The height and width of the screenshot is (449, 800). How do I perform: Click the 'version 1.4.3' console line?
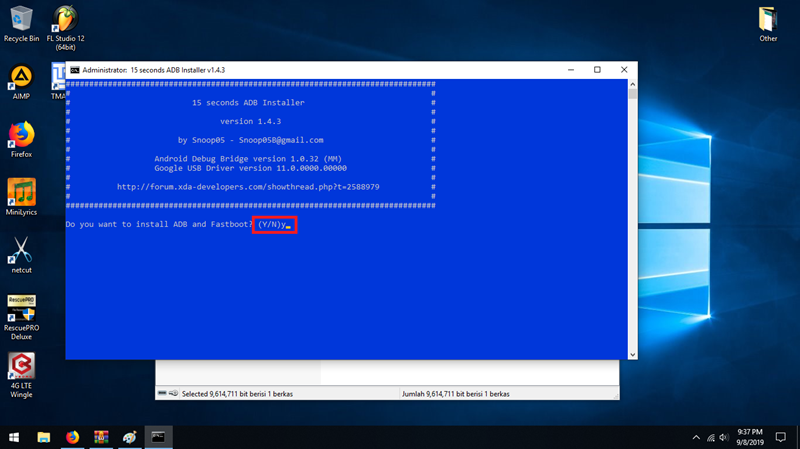click(251, 121)
